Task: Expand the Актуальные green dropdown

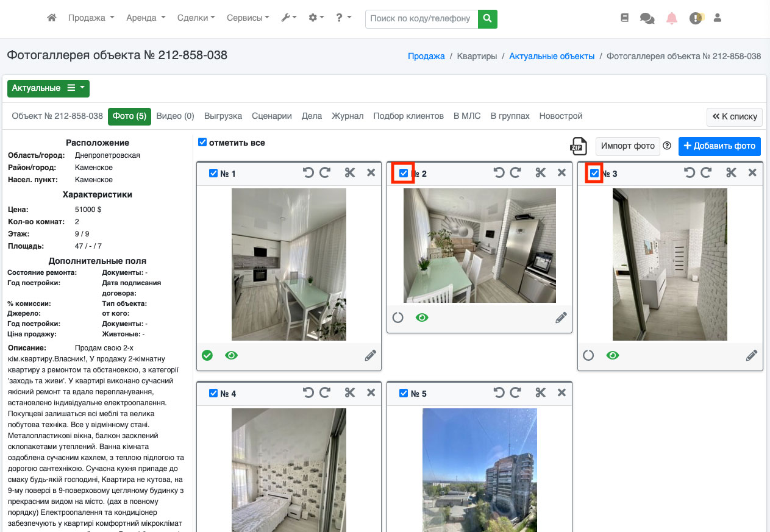Action: [x=48, y=88]
